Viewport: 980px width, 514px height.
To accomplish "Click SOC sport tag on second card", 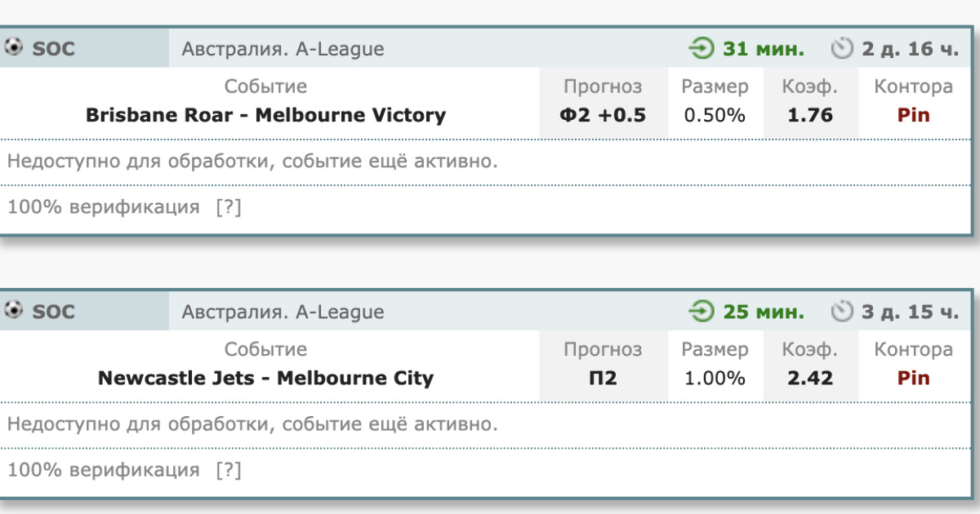I will pos(53,312).
